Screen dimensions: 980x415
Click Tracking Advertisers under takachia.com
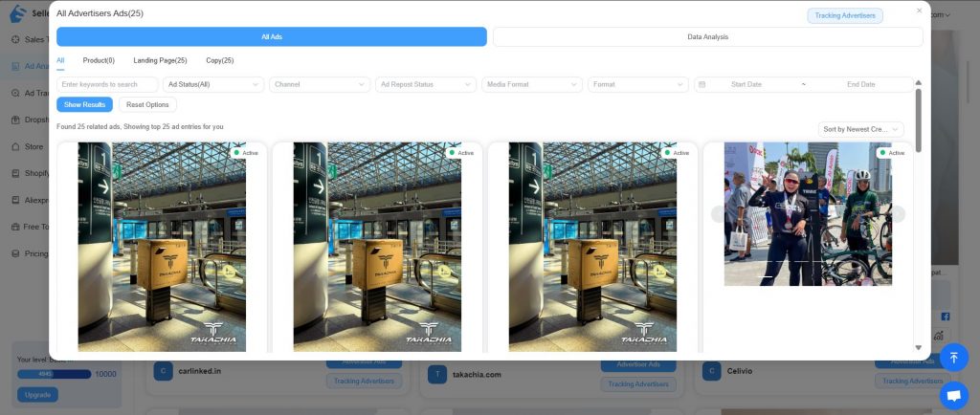[x=638, y=383]
